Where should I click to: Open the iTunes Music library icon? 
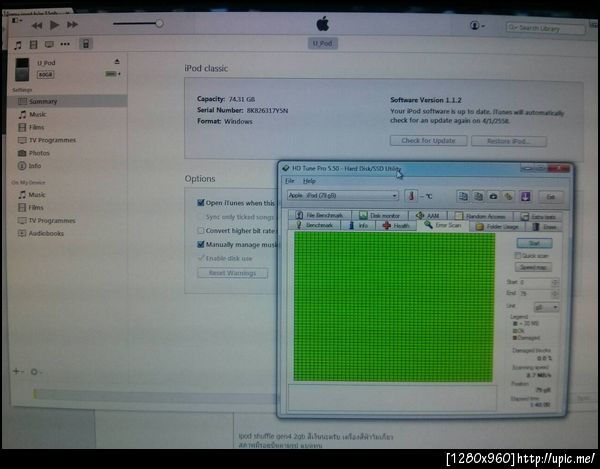coord(18,45)
